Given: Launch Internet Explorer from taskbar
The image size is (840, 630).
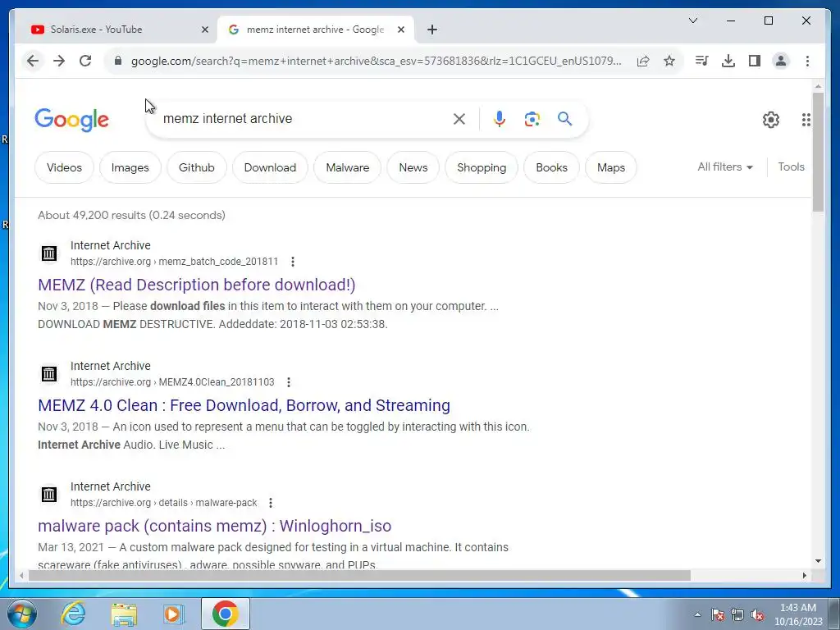Looking at the screenshot, I should coord(73,614).
